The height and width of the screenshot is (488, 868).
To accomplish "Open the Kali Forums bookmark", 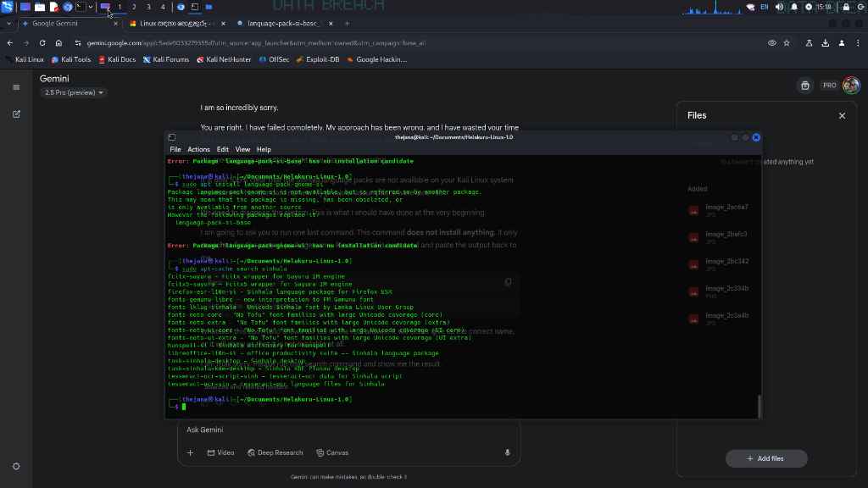I will [165, 60].
